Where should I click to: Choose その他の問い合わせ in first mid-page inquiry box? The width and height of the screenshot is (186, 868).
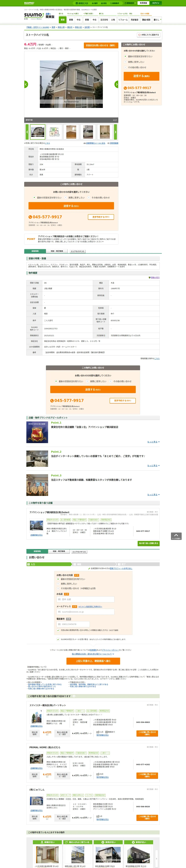point(89,198)
